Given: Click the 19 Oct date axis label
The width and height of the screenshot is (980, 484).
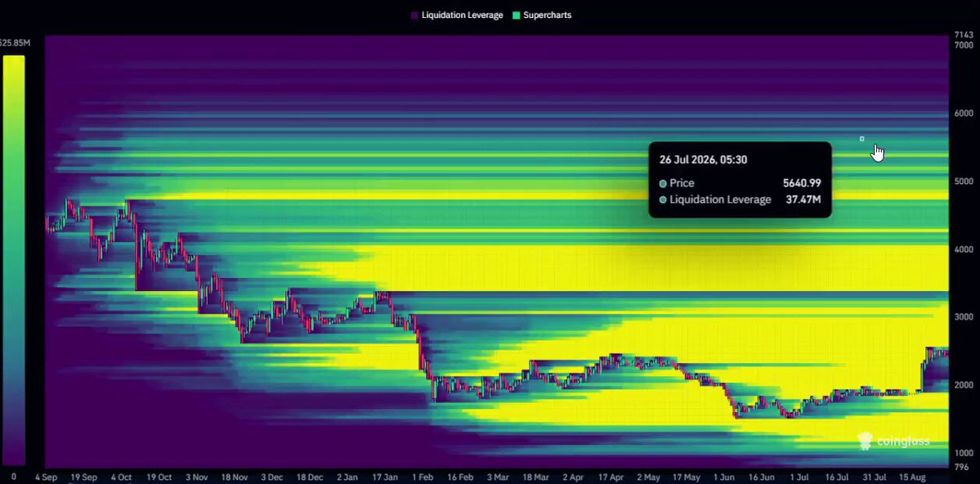Looking at the screenshot, I should click(159, 477).
